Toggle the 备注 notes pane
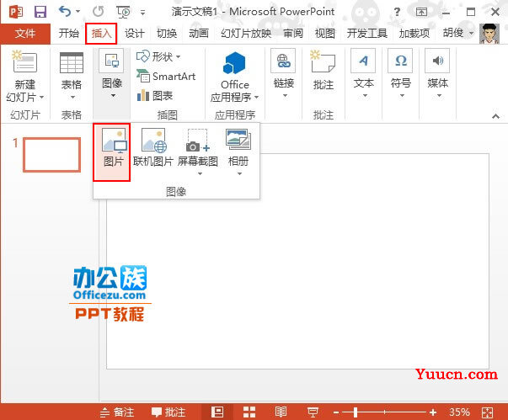Image resolution: width=508 pixels, height=420 pixels. [x=117, y=412]
